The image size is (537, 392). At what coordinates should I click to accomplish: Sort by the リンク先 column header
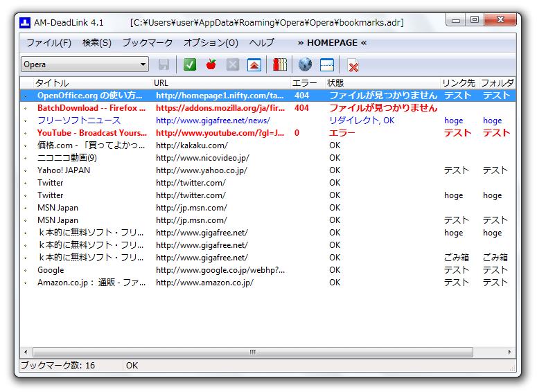(459, 83)
